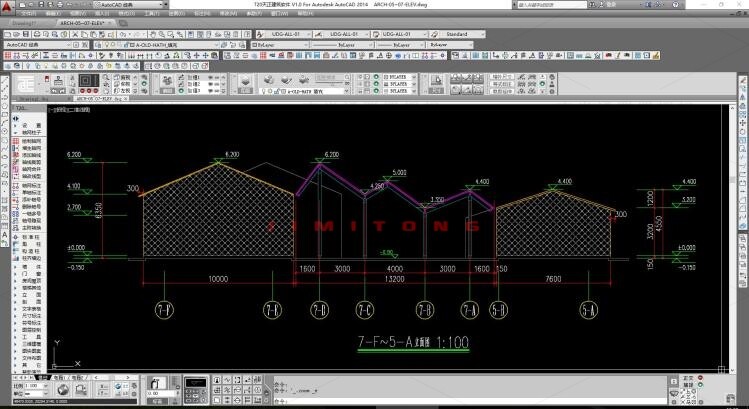This screenshot has width=749, height=409.
Task: Open the Layer Properties Manager icon
Action: pos(98,45)
